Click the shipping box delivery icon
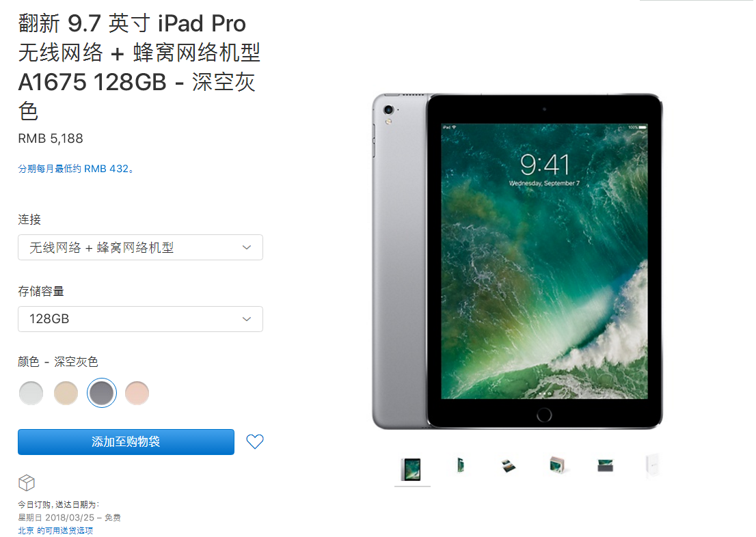 (x=27, y=482)
